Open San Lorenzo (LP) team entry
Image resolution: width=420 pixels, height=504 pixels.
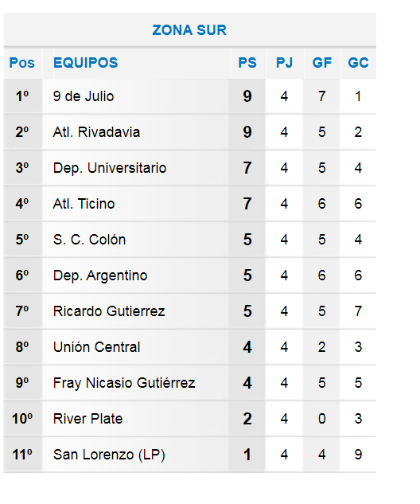point(109,455)
